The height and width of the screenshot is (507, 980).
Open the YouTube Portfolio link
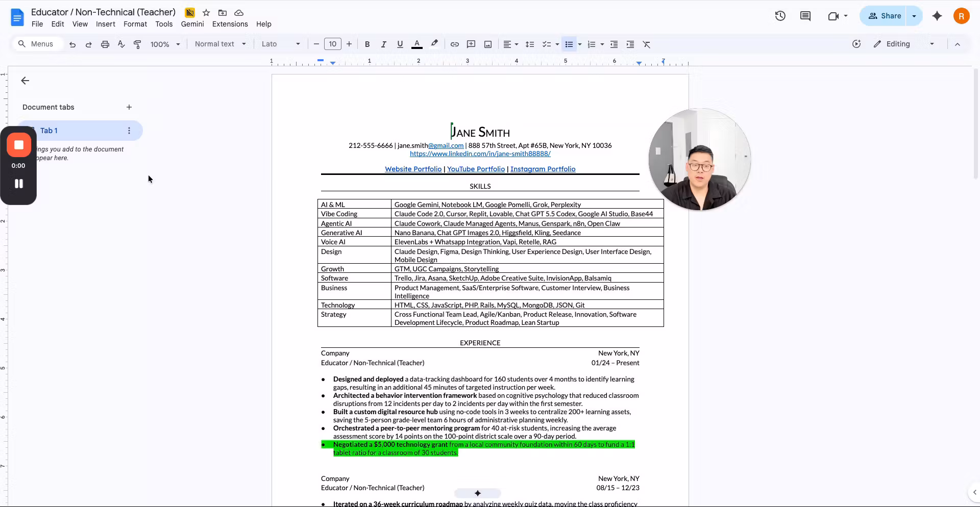476,169
